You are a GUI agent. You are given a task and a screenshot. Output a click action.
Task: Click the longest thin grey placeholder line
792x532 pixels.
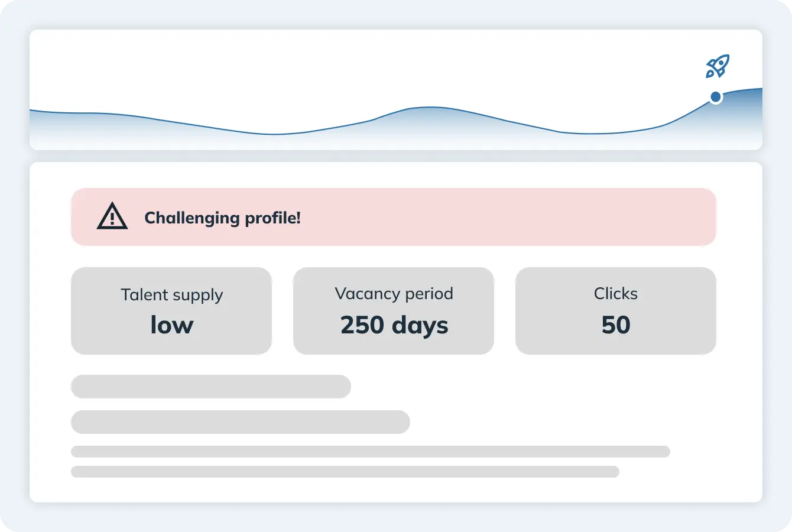[370, 452]
